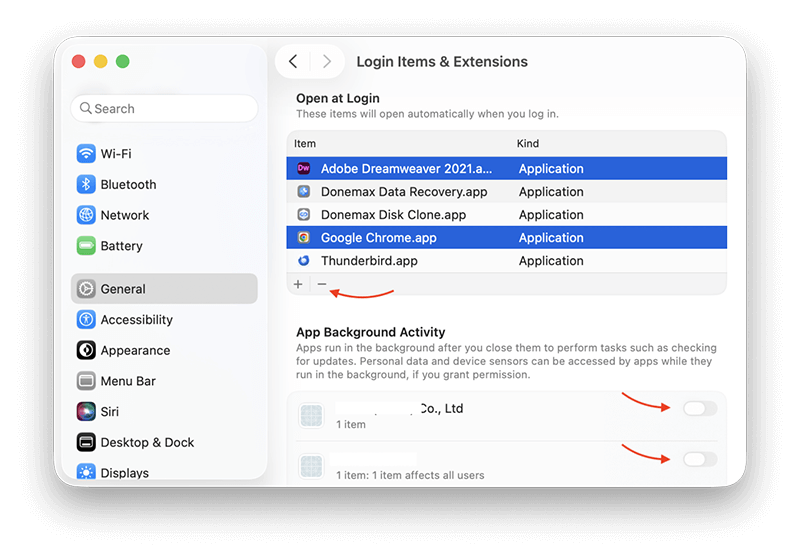Click Application kind cell for Google Chrome

point(551,238)
